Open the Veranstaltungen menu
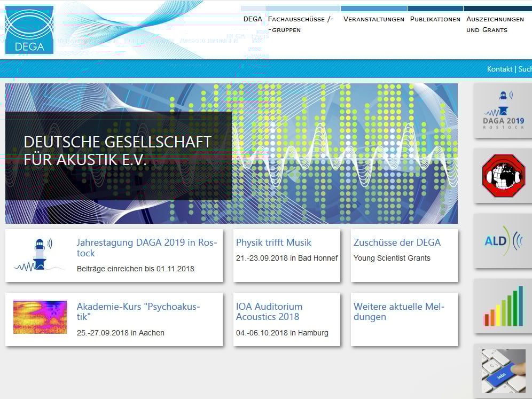The height and width of the screenshot is (399, 532). point(373,19)
